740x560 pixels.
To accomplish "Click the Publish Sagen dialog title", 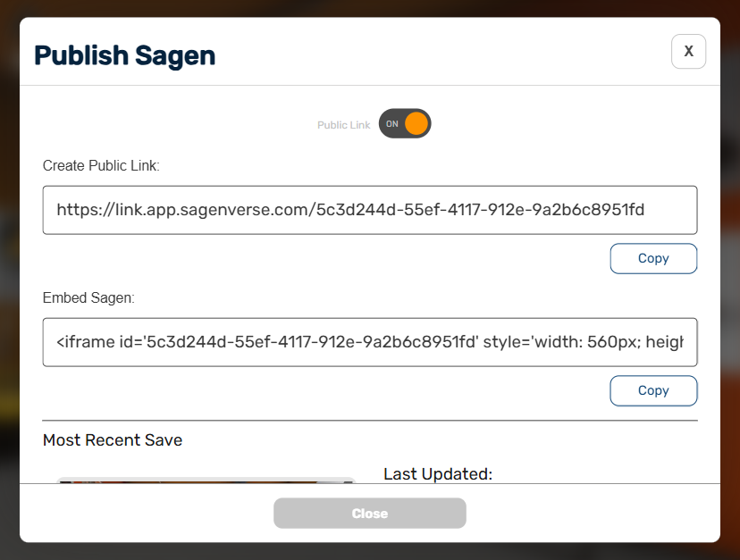I will click(x=124, y=54).
